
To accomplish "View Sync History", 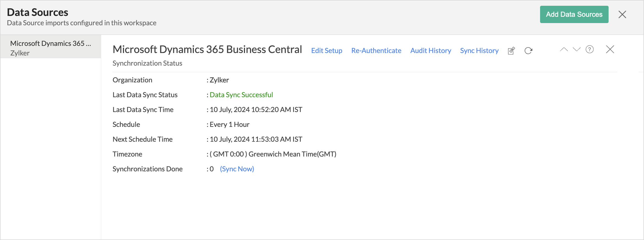I will 479,51.
